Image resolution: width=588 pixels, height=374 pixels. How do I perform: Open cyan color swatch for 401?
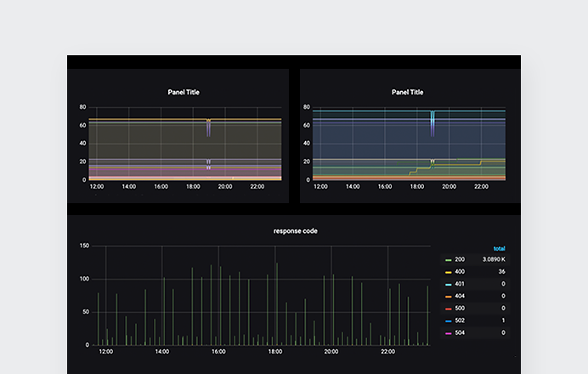pyautogui.click(x=448, y=284)
